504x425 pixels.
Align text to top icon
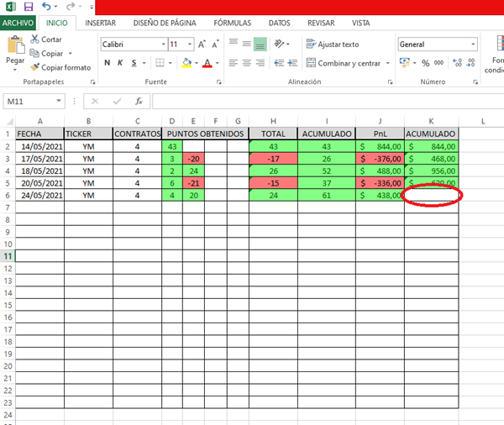pos(234,44)
